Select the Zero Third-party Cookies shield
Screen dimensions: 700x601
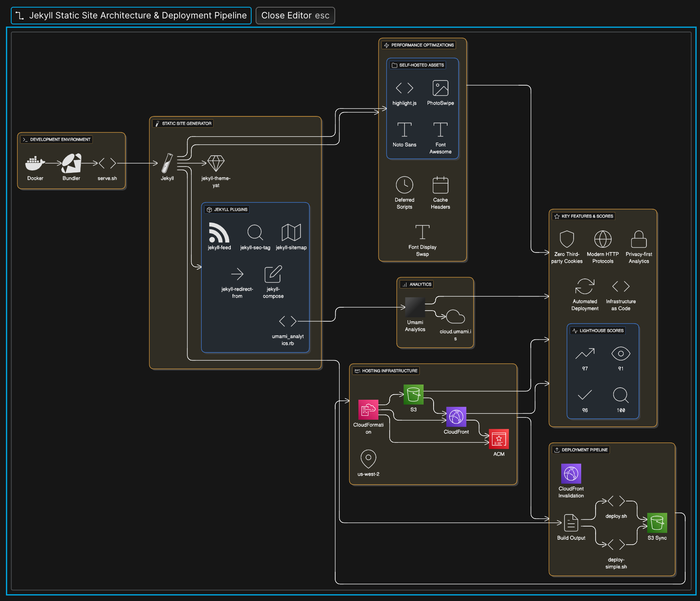point(567,239)
